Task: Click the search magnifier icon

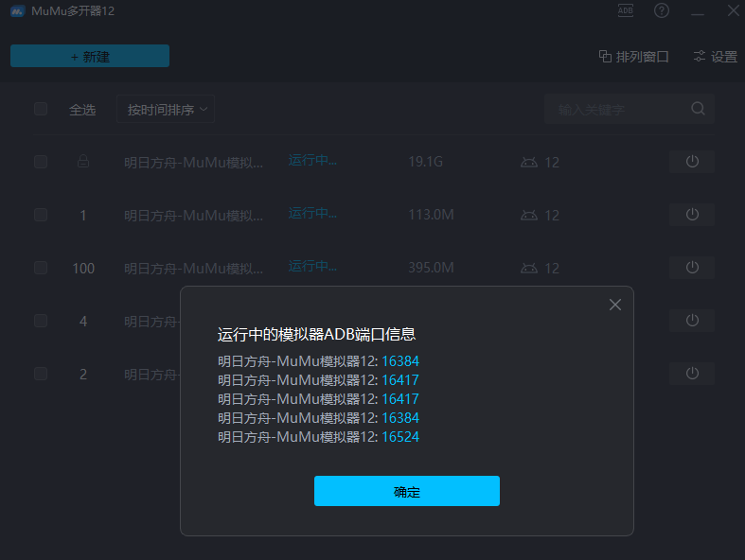Action: (698, 109)
